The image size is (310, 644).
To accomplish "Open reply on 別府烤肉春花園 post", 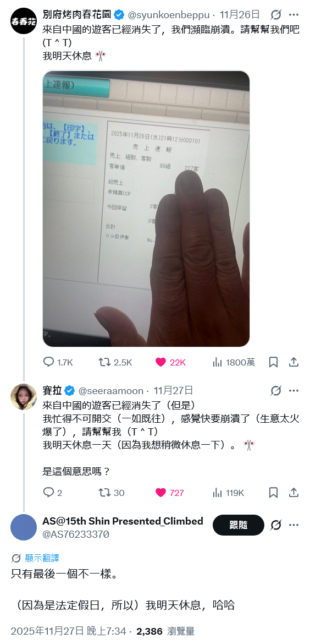I will click(x=58, y=362).
